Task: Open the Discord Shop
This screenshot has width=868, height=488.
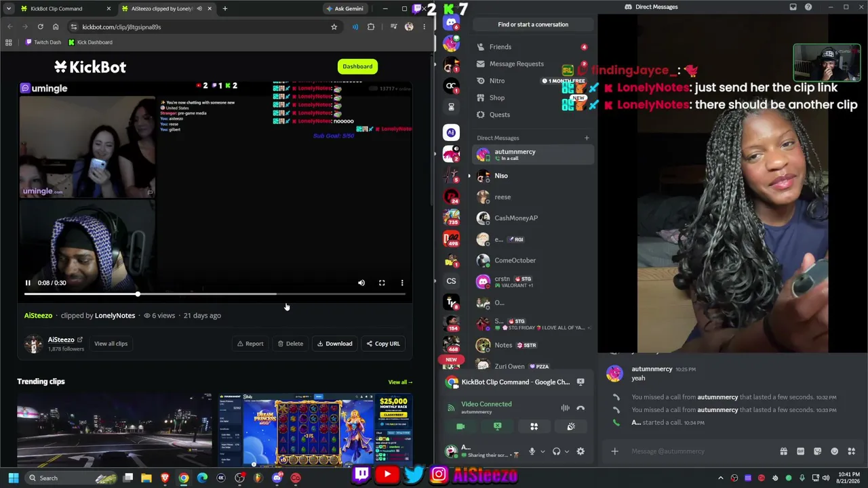Action: (533, 98)
